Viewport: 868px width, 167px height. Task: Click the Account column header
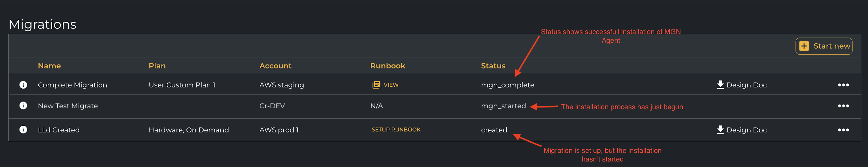[x=275, y=66]
